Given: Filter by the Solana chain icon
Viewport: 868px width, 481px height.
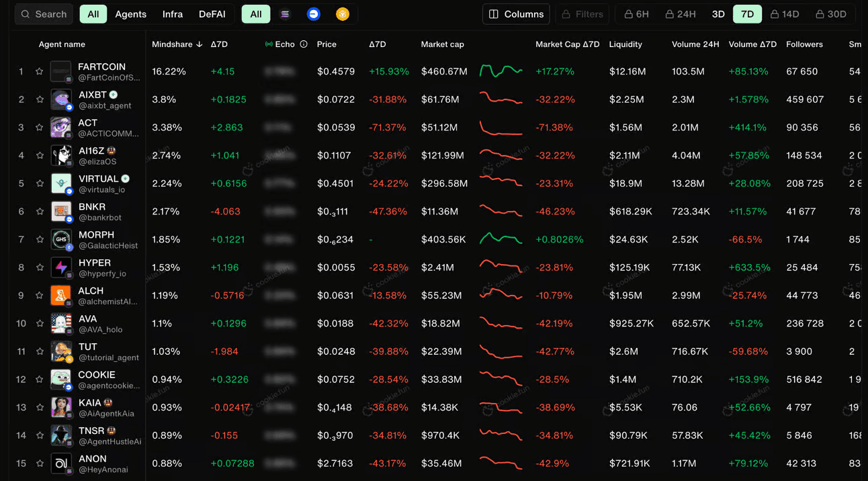Looking at the screenshot, I should 285,14.
